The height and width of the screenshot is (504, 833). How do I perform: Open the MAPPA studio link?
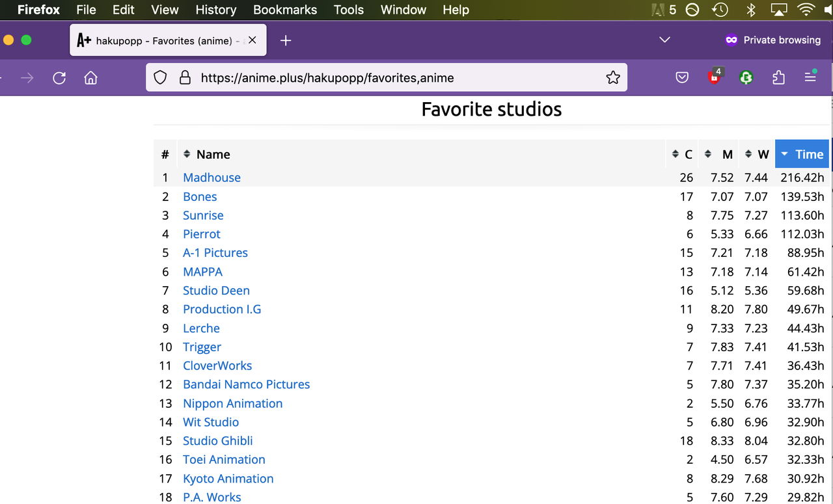coord(202,272)
